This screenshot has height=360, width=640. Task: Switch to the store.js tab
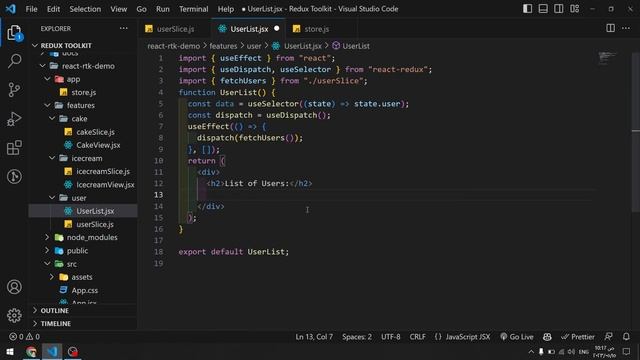(316, 29)
